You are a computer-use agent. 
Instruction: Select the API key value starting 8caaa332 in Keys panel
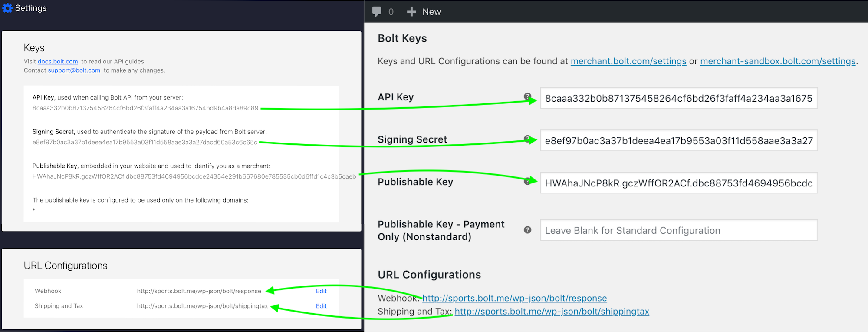pos(145,108)
